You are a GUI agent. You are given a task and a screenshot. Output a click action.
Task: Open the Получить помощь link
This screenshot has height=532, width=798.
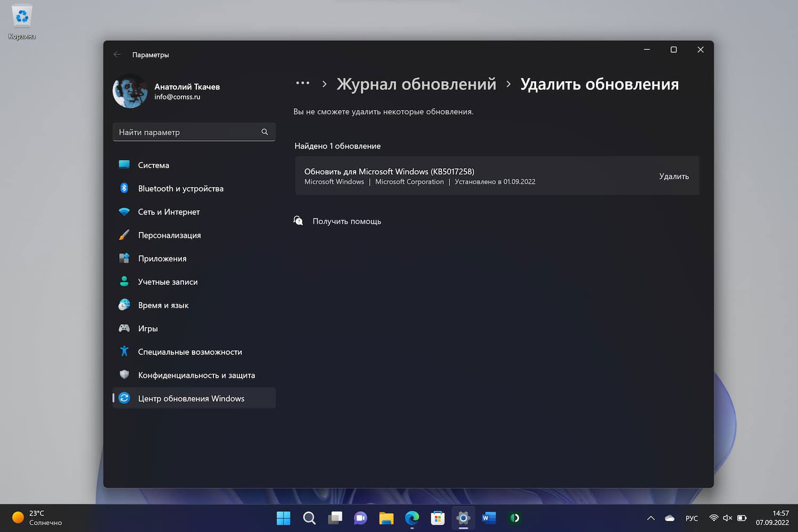[347, 221]
